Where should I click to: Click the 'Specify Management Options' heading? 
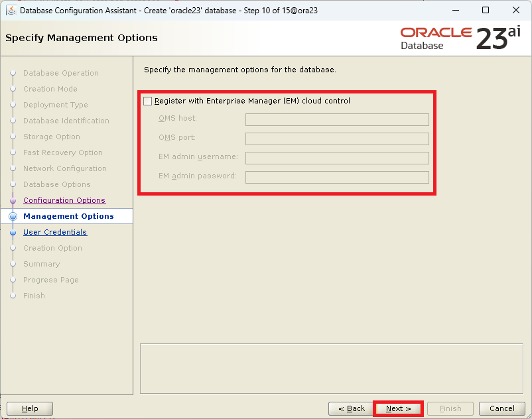point(82,38)
